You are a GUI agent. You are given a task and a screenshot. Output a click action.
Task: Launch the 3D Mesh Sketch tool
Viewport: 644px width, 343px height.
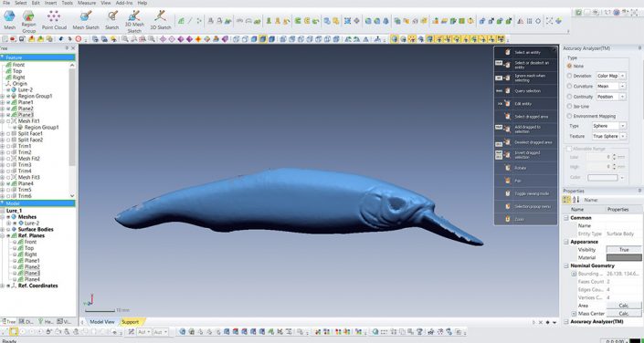point(134,16)
